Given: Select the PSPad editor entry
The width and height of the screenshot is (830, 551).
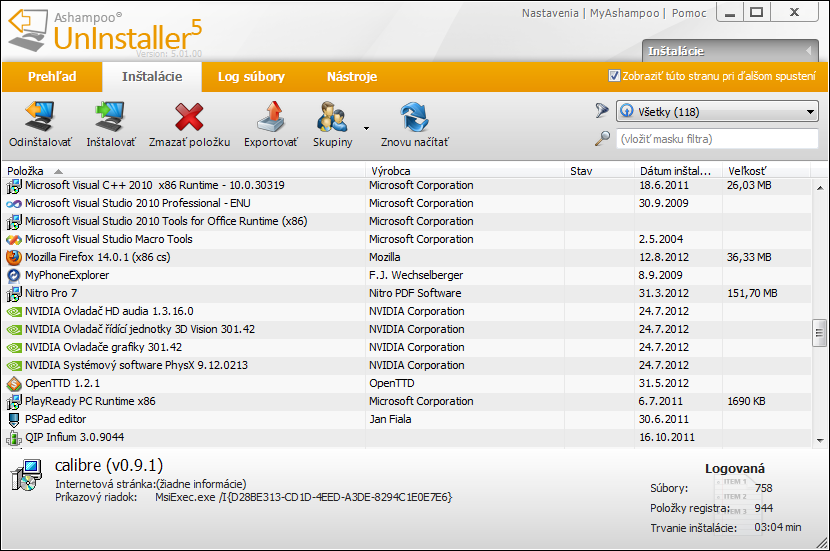Looking at the screenshot, I should pyautogui.click(x=407, y=419).
